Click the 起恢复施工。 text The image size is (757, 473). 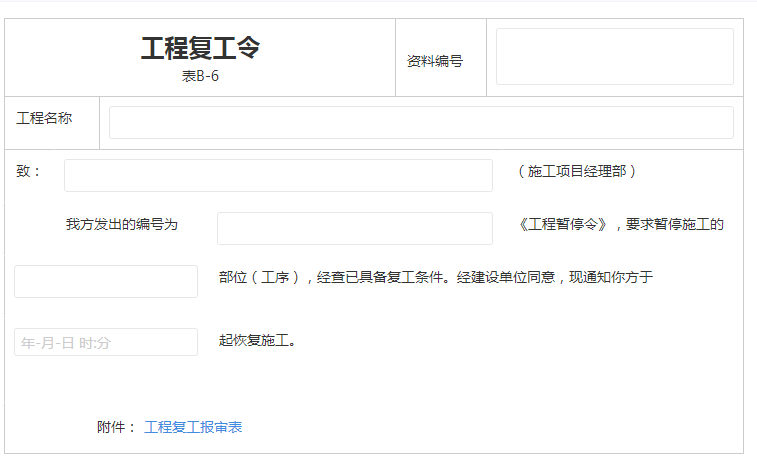tap(257, 340)
